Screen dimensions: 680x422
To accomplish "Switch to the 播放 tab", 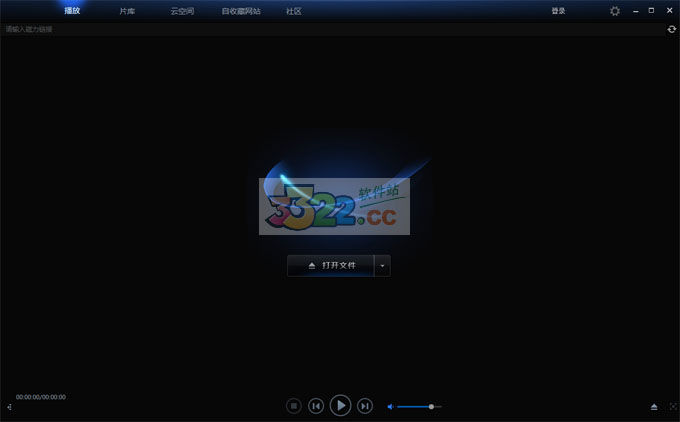I will pos(72,11).
